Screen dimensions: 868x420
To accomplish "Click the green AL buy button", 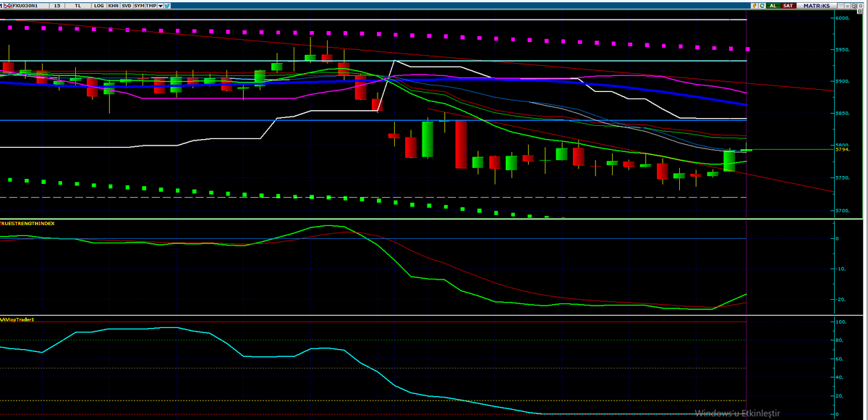I will (x=773, y=6).
